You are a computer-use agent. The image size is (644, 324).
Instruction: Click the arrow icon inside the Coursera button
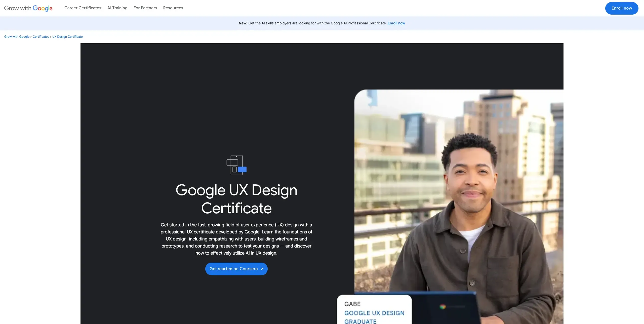262,269
